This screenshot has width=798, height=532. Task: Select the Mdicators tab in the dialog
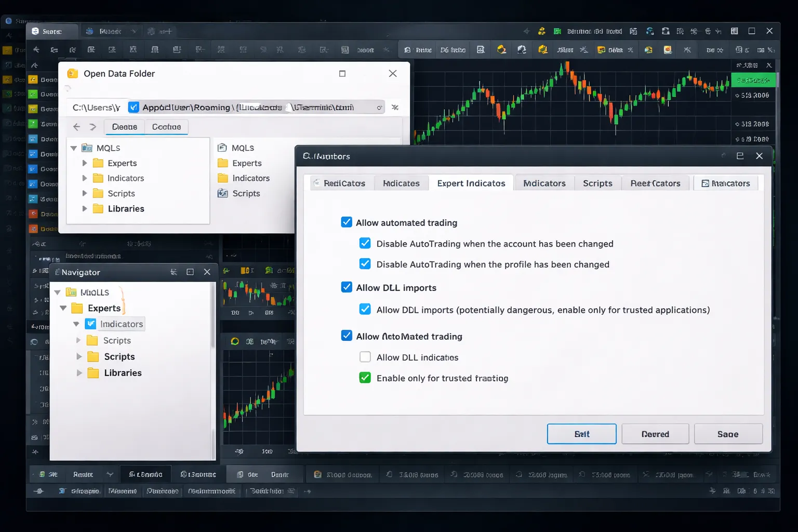click(x=544, y=183)
